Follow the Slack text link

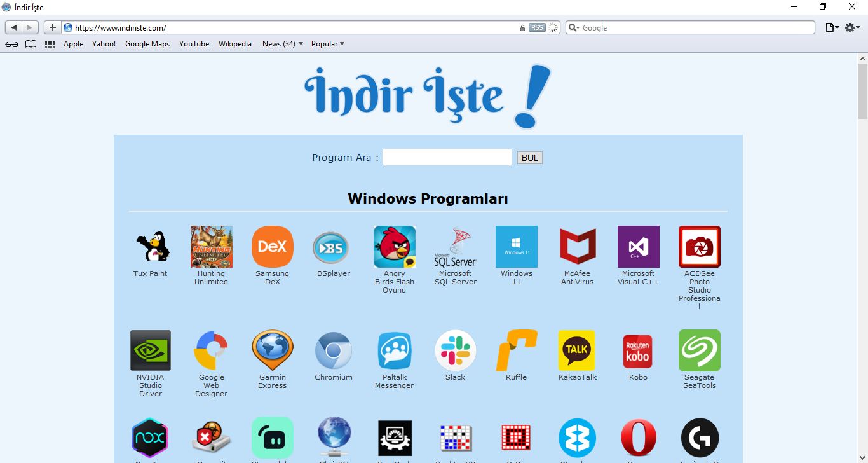(x=456, y=377)
